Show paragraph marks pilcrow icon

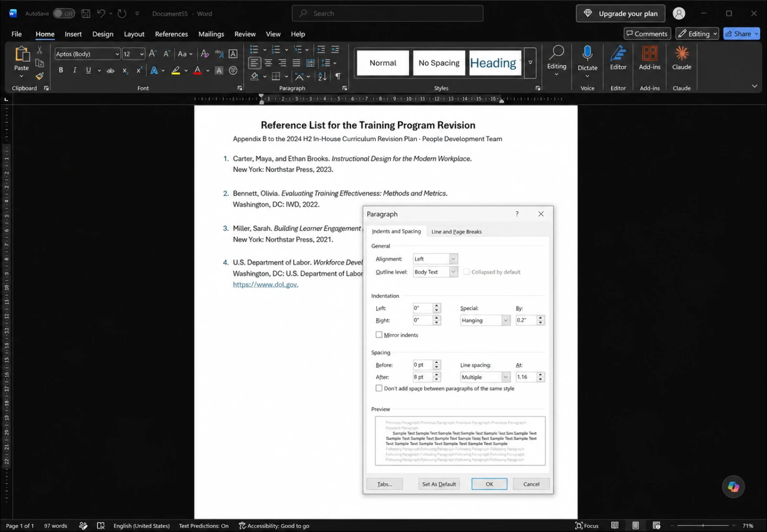point(338,76)
